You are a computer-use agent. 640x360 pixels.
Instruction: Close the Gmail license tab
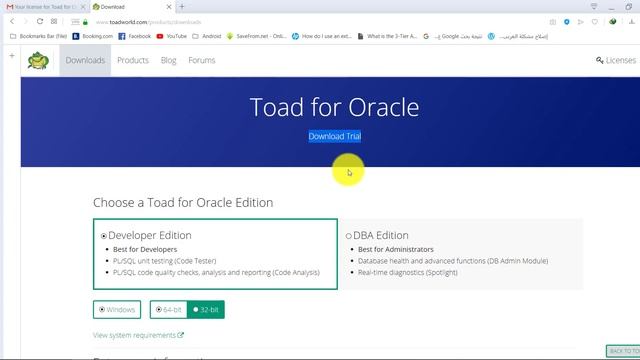click(x=83, y=7)
